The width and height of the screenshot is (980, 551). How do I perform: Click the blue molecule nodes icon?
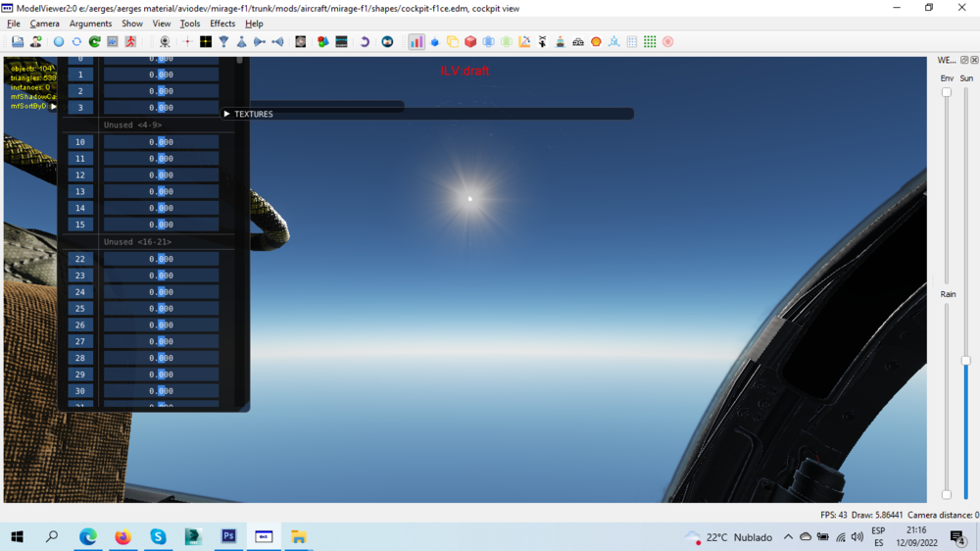point(614,42)
